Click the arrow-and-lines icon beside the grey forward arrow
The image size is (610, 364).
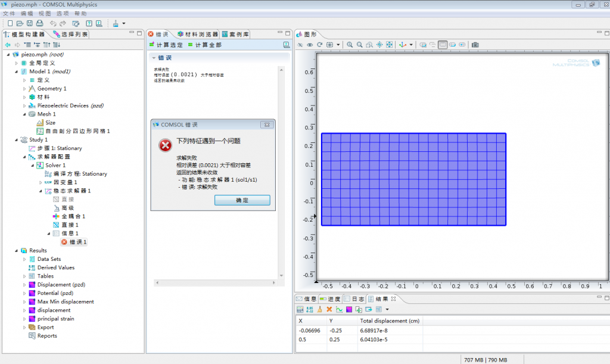pos(27,45)
